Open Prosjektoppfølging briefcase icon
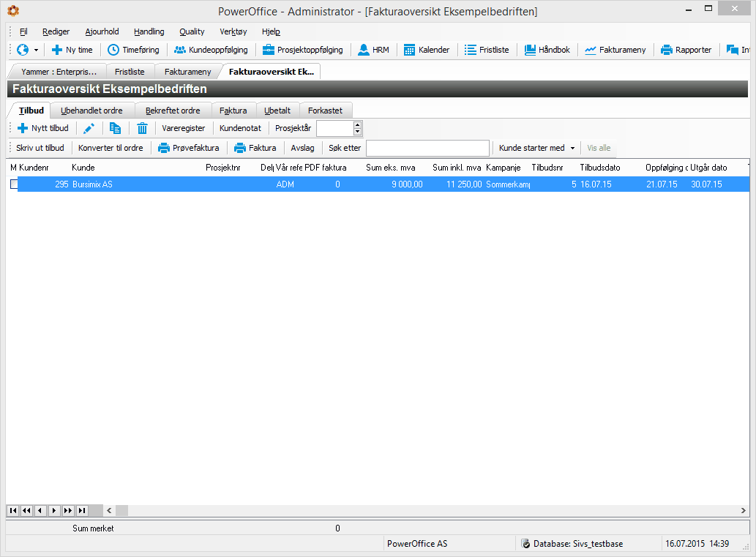 click(x=269, y=50)
